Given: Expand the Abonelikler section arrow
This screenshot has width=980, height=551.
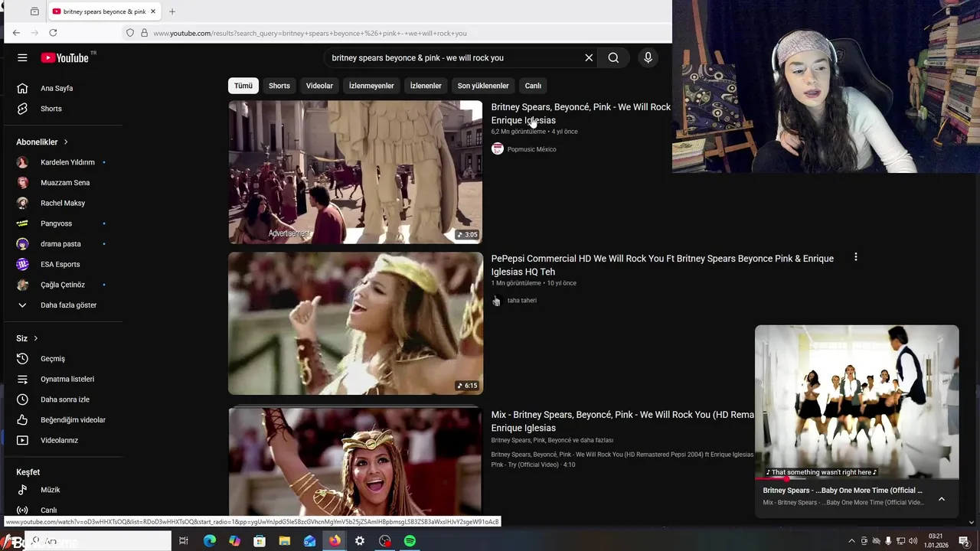Looking at the screenshot, I should coord(66,142).
